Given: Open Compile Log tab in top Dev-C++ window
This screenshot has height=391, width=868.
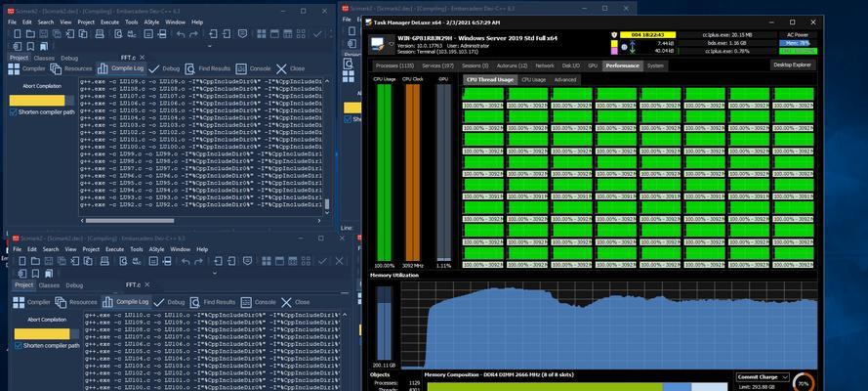Looking at the screenshot, I should click(120, 68).
